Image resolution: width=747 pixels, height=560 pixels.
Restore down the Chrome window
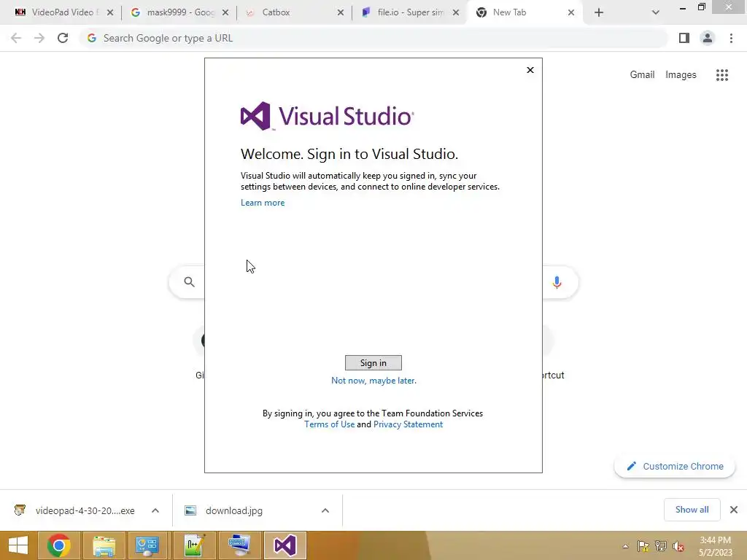702,7
